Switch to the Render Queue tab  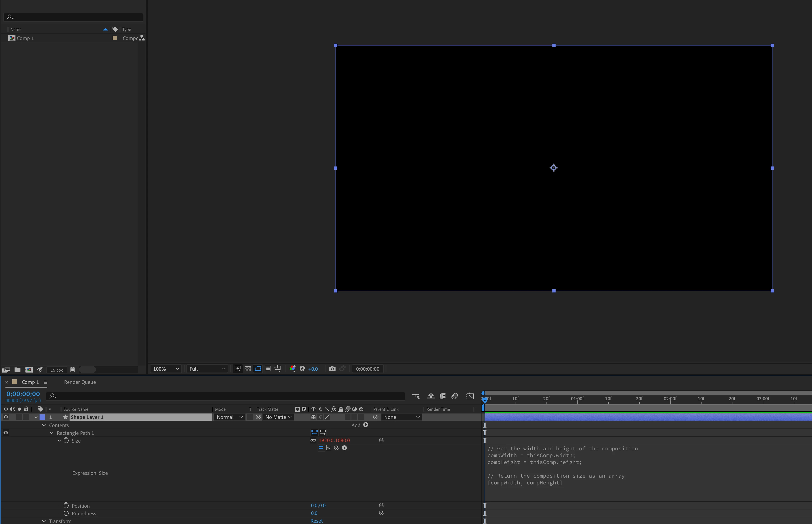[80, 382]
